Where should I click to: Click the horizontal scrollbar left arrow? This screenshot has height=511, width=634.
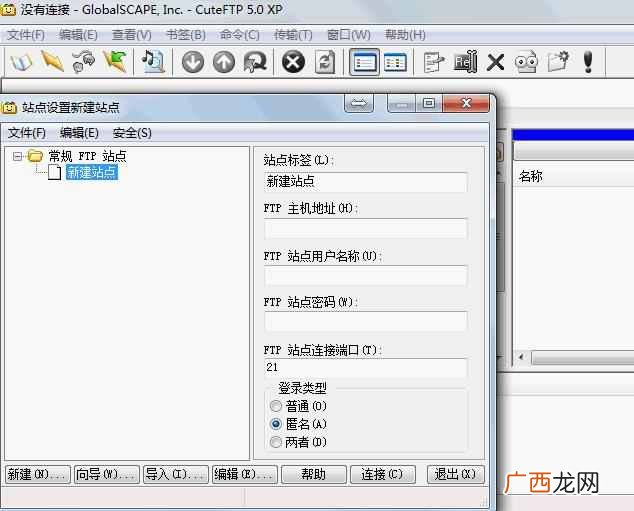pyautogui.click(x=522, y=357)
